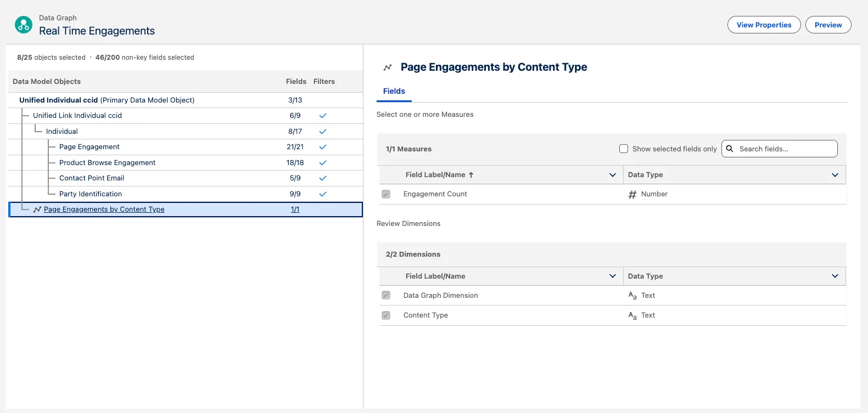This screenshot has width=868, height=413.
Task: Click the Data Graph app icon
Action: [24, 25]
